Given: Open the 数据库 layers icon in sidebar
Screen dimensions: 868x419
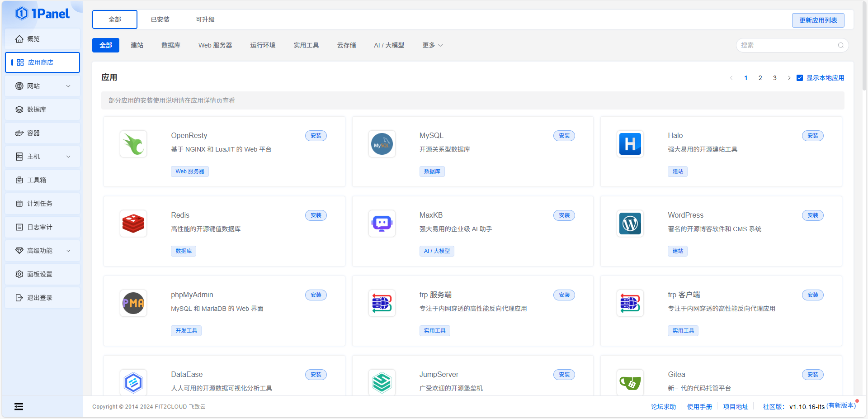Looking at the screenshot, I should coord(19,110).
